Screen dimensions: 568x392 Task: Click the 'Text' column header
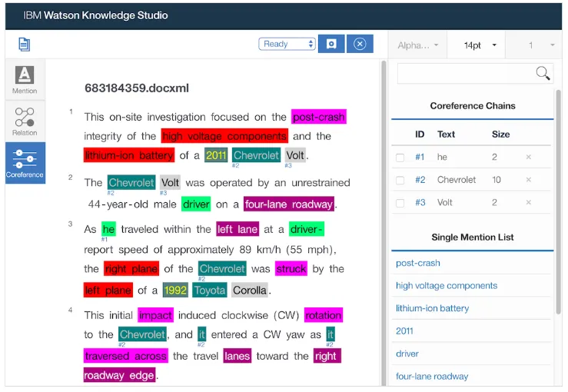click(x=446, y=135)
